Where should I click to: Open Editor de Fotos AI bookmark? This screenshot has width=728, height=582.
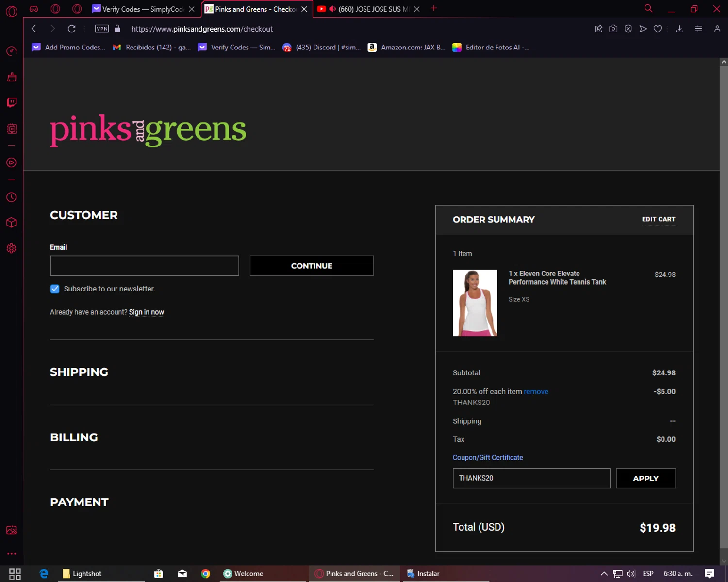pyautogui.click(x=491, y=47)
